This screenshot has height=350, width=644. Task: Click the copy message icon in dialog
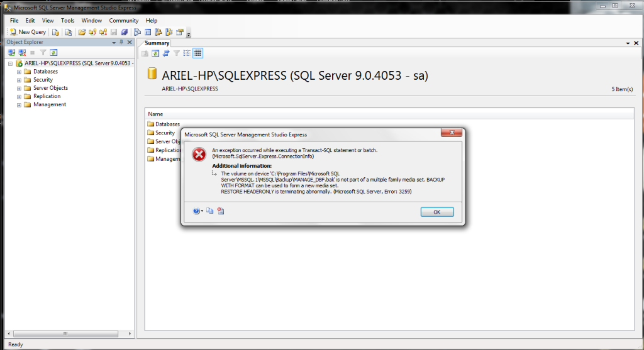[210, 212]
